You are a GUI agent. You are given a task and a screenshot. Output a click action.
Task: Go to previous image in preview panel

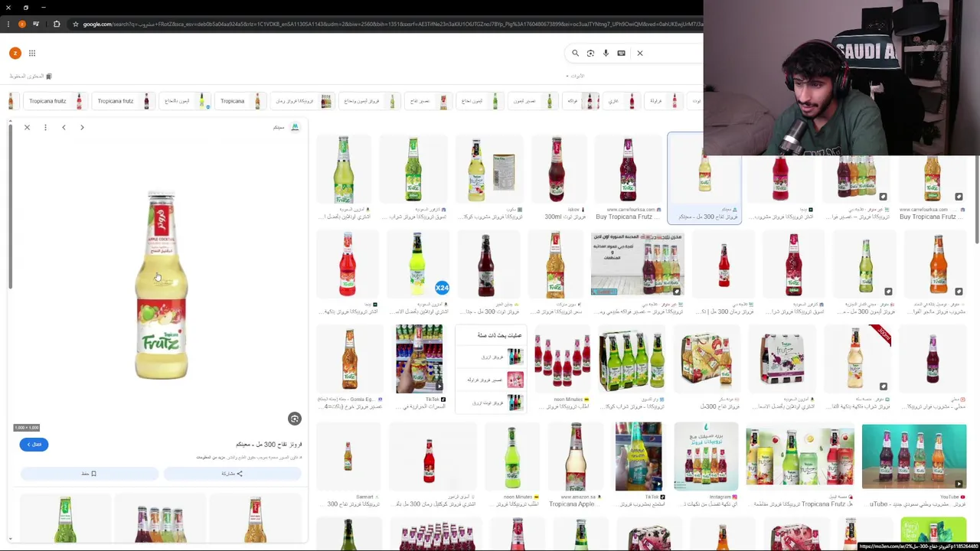[64, 127]
